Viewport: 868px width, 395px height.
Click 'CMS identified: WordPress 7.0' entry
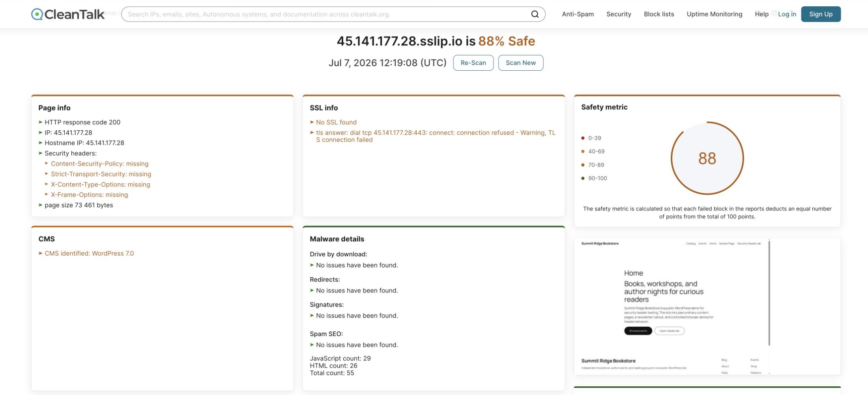89,254
